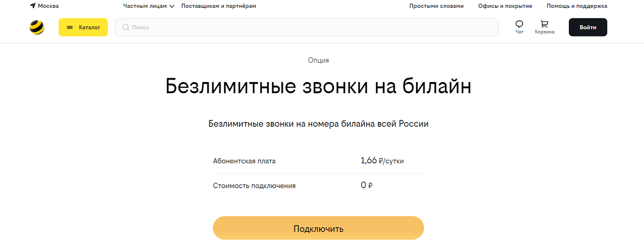Click the hamburger icon on Каталог button
The height and width of the screenshot is (250, 644).
pyautogui.click(x=70, y=27)
